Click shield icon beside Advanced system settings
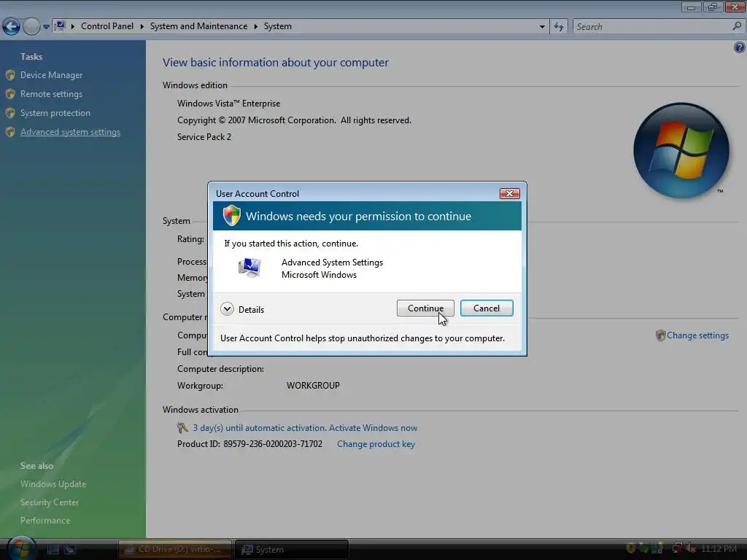This screenshot has height=560, width=747. coord(10,133)
